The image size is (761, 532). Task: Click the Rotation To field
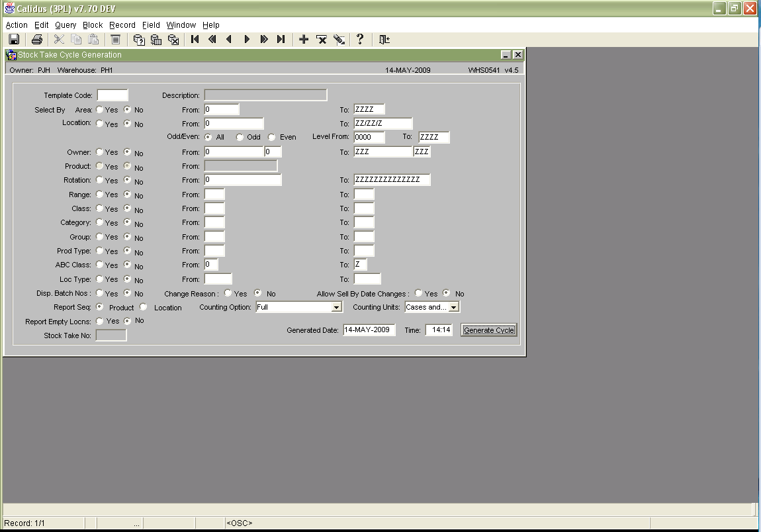pyautogui.click(x=392, y=179)
